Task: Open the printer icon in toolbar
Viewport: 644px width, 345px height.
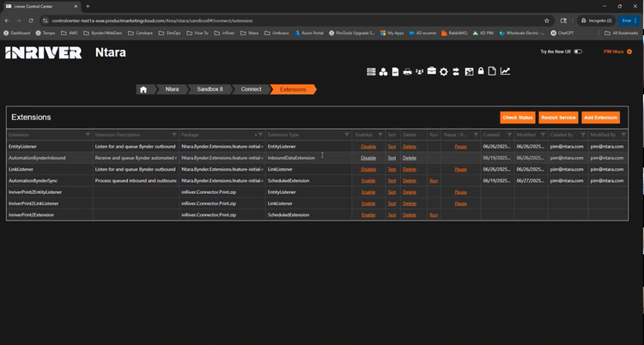Action: (x=407, y=72)
